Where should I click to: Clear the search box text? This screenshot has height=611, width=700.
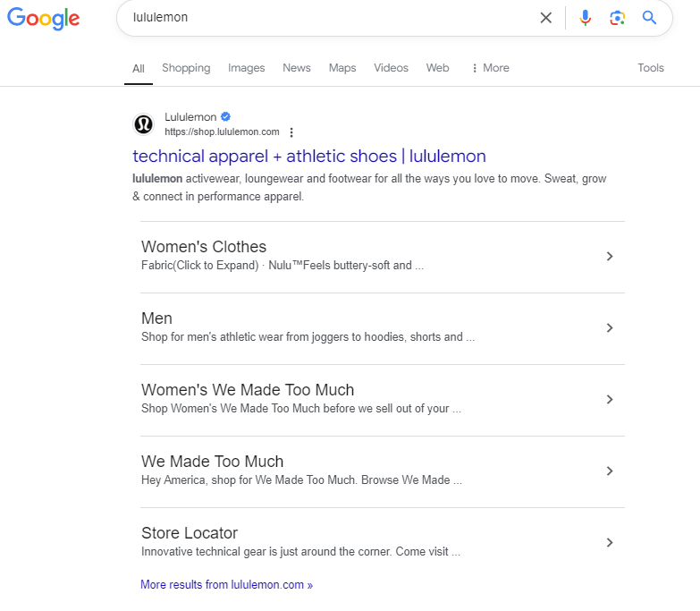tap(545, 18)
